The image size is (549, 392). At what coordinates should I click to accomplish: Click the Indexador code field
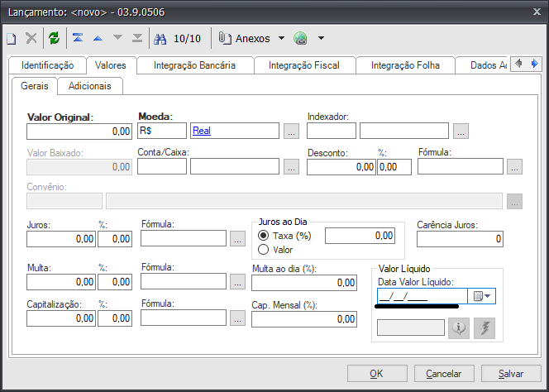click(332, 131)
